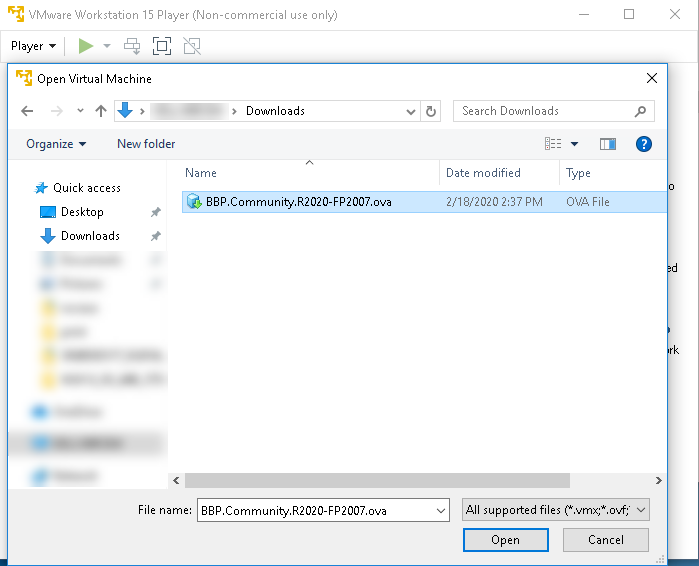Enter full screen mode icon
The image size is (699, 566).
pos(162,46)
